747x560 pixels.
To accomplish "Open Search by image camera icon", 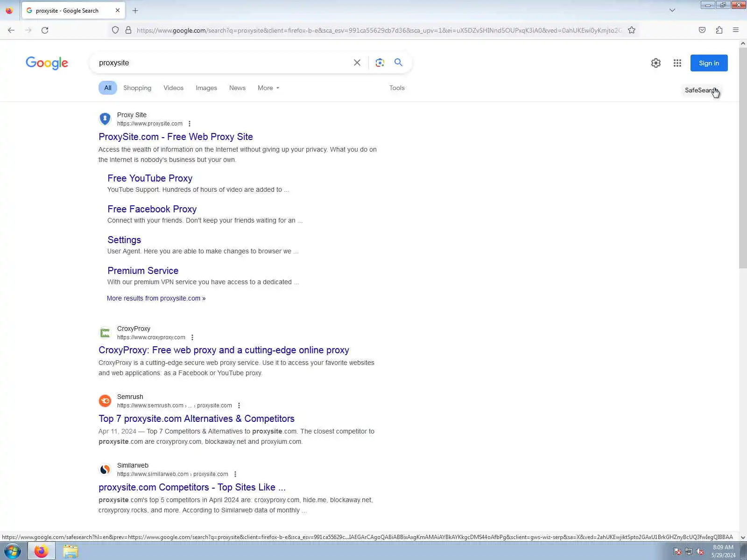I will click(380, 63).
